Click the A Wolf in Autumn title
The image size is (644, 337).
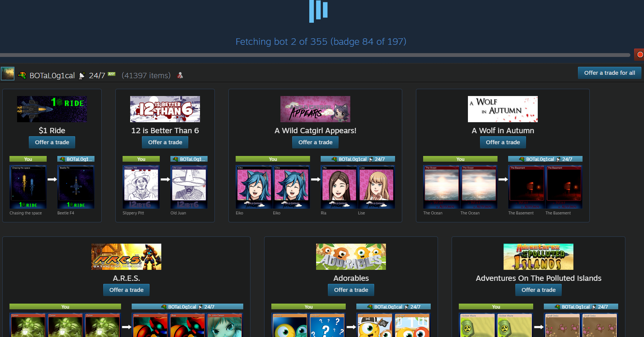click(x=503, y=131)
